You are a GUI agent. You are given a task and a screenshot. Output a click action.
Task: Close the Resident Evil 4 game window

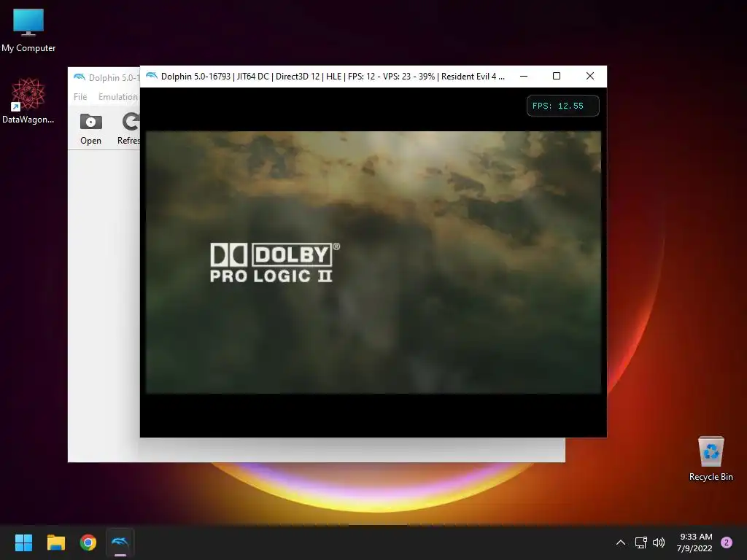[x=589, y=76]
